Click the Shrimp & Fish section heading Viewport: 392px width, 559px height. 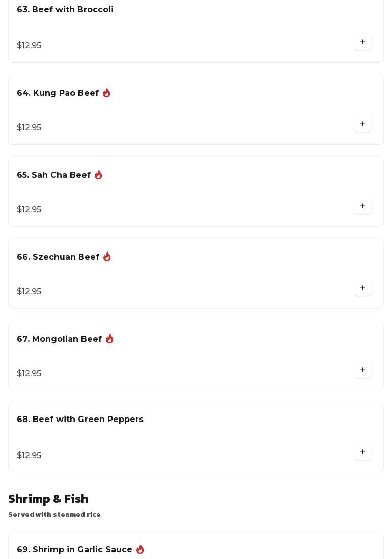48,499
